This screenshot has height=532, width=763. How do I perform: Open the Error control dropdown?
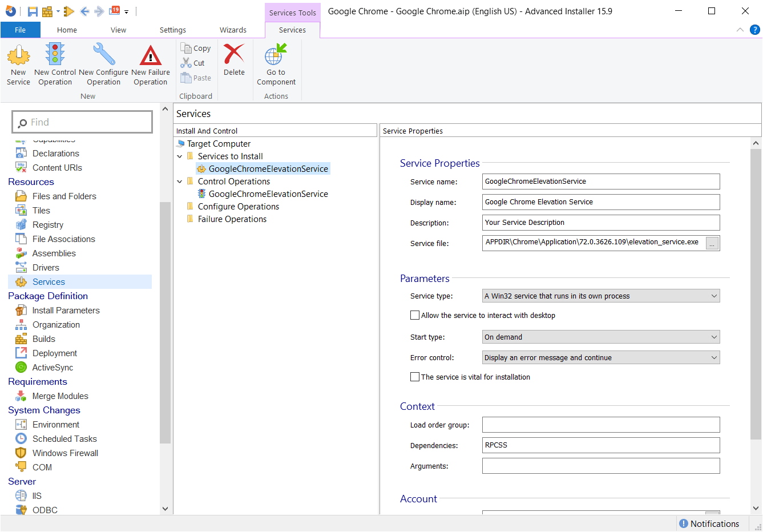pos(601,357)
